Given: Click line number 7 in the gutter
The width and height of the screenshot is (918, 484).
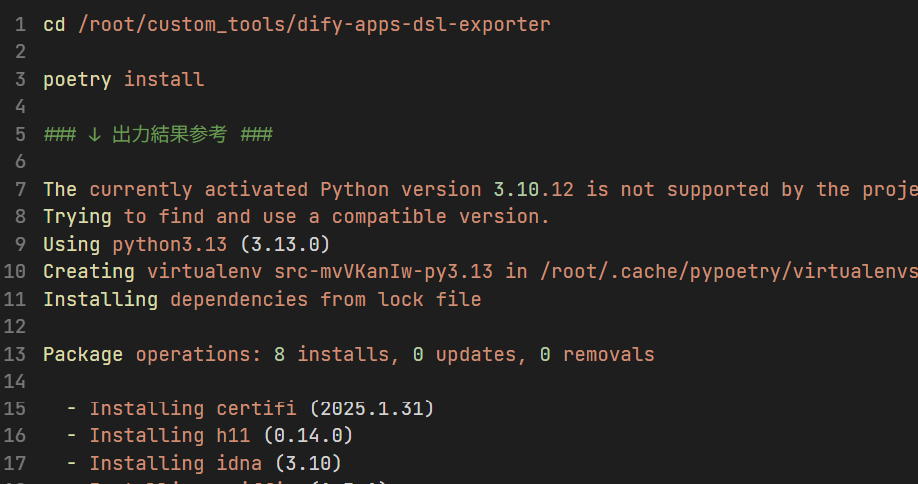Looking at the screenshot, I should click(x=20, y=190).
